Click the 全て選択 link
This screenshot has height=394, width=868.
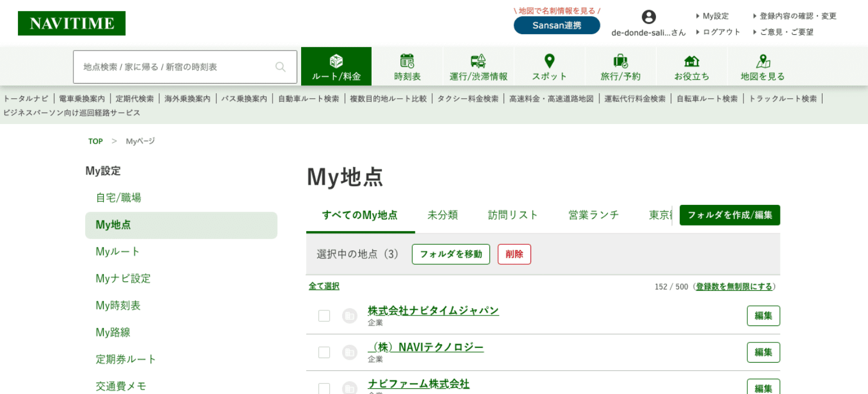(324, 286)
